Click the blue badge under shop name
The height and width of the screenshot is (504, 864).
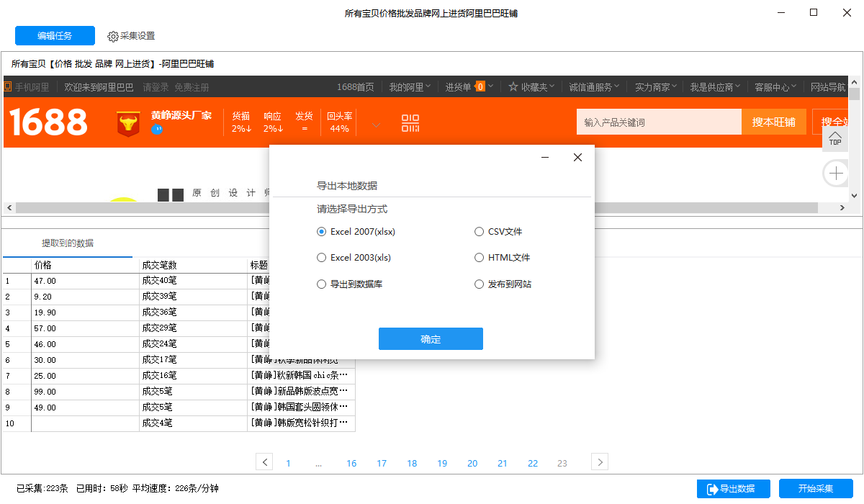pos(157,130)
